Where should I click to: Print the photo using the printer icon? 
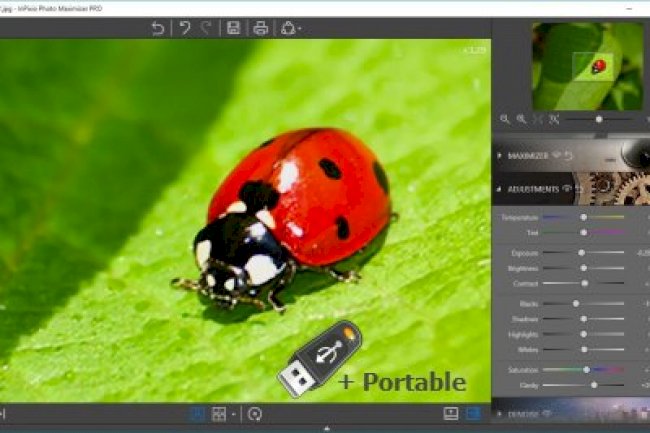coord(260,28)
